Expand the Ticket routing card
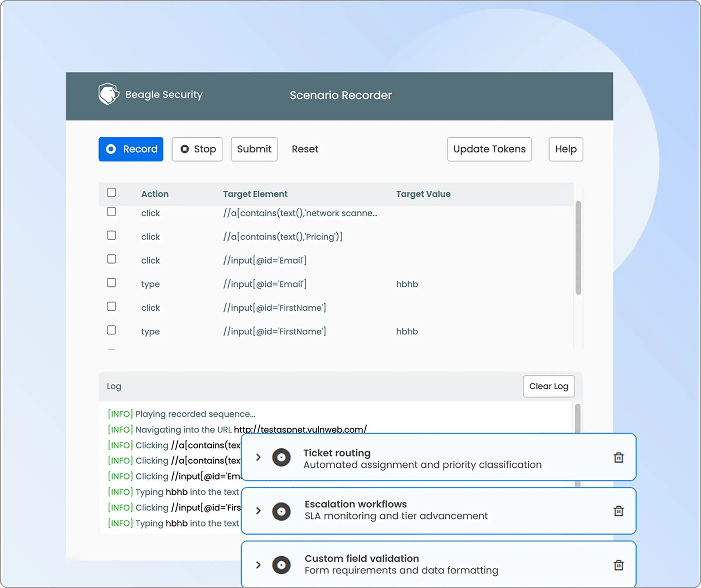The height and width of the screenshot is (588, 701). click(x=258, y=457)
